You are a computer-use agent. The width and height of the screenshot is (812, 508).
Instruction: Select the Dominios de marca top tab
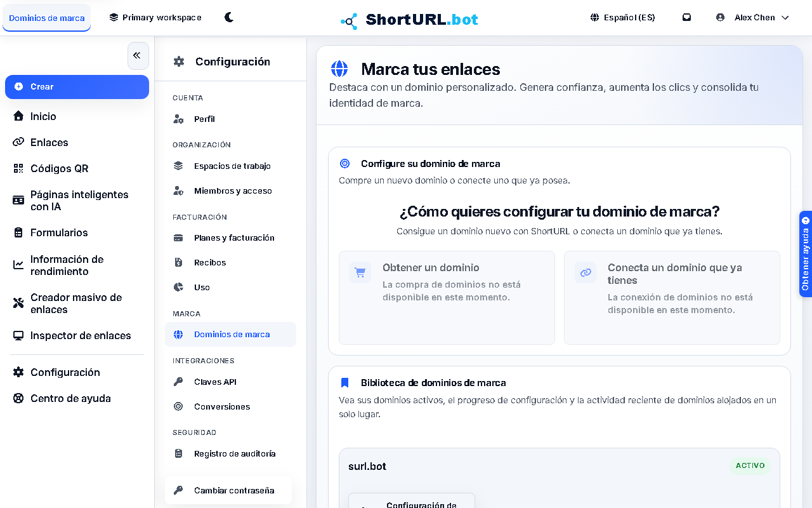point(47,18)
